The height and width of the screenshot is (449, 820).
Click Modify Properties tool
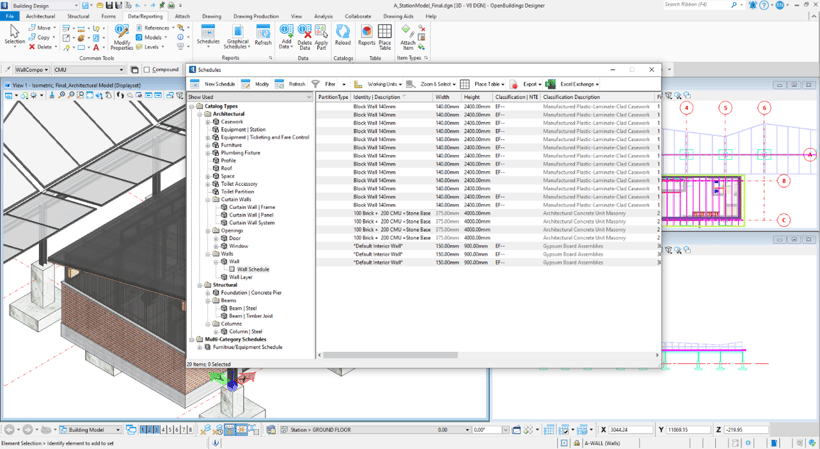[121, 37]
